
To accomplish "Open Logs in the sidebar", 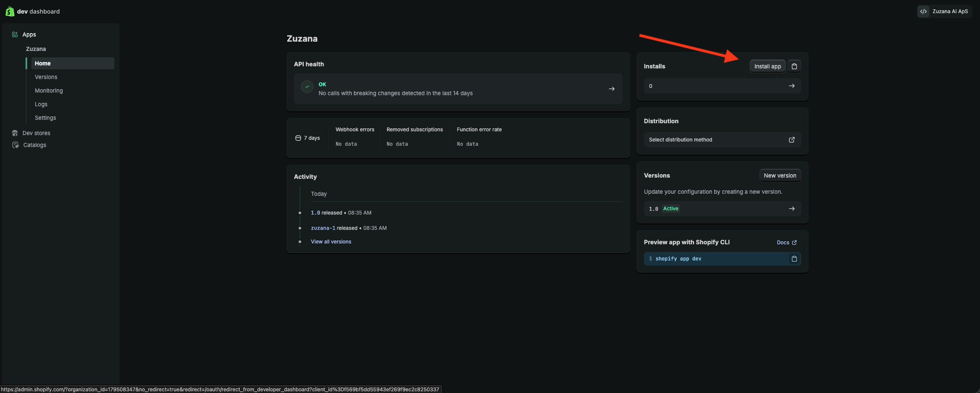I will point(41,104).
